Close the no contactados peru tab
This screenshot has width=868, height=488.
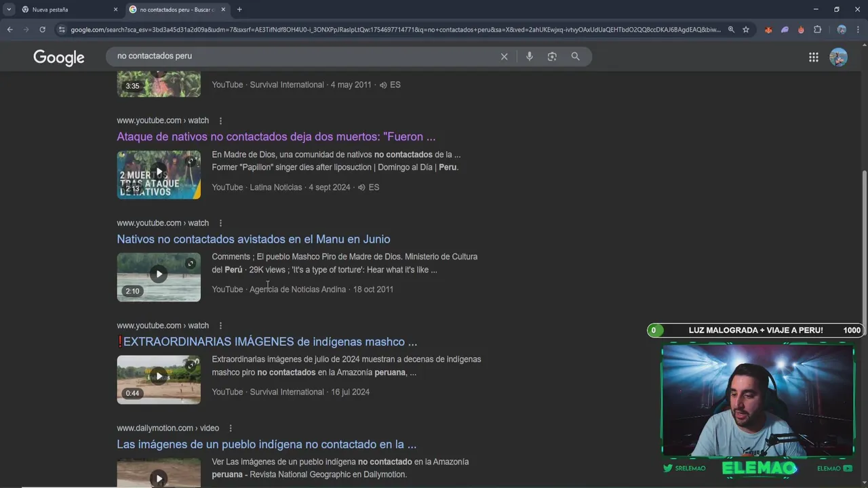pos(223,9)
